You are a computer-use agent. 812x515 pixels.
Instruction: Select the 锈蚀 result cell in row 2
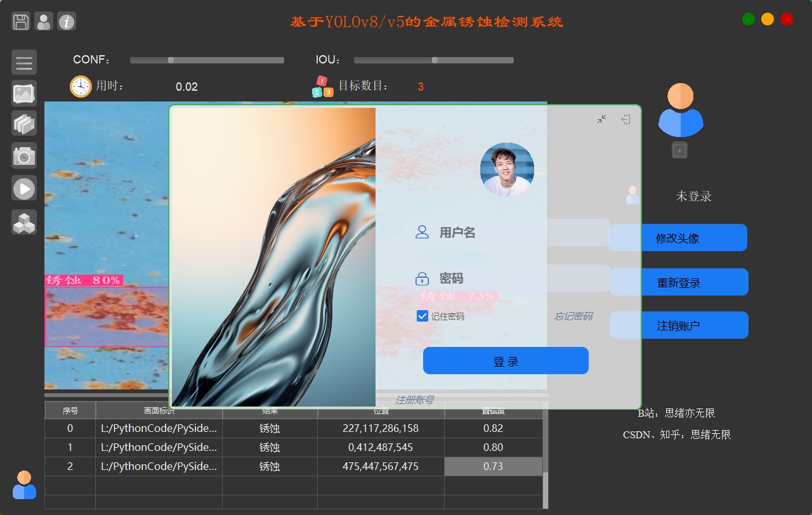tap(270, 466)
